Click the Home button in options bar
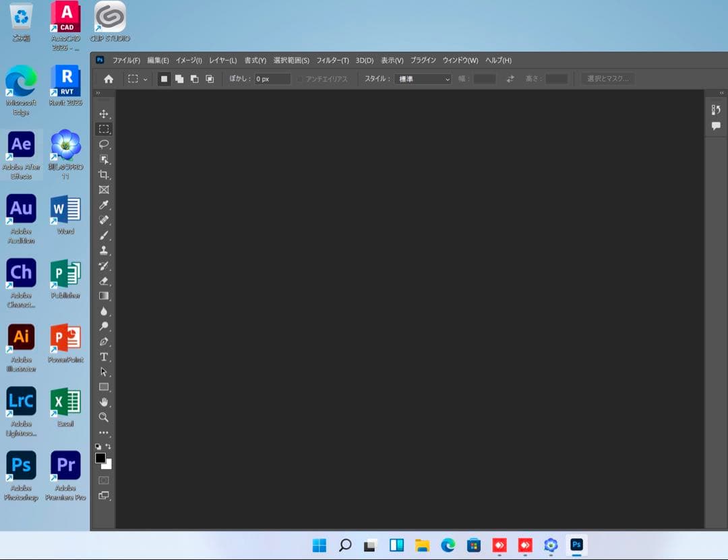Screen dimensions: 728x560 coord(109,79)
